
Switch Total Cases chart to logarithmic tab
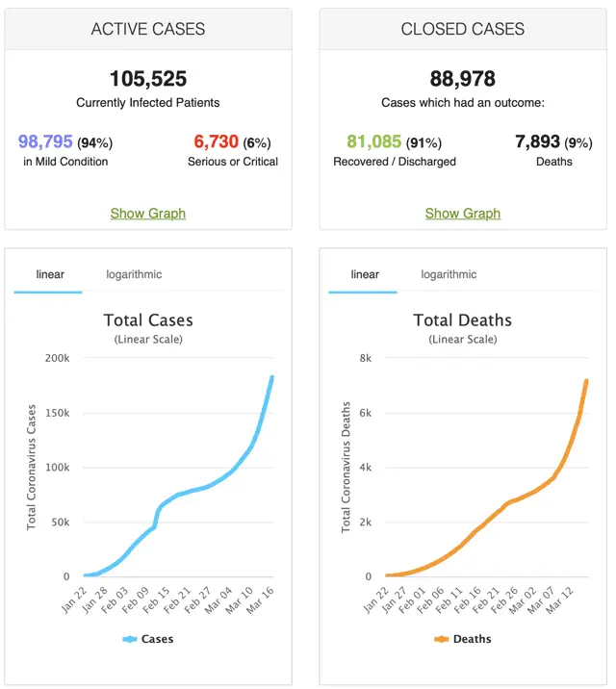(134, 274)
